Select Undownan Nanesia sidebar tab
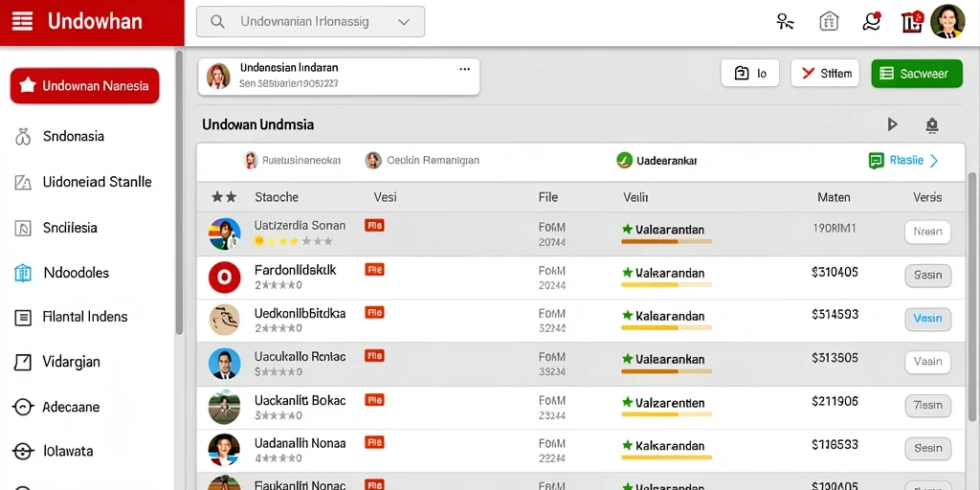 (85, 85)
